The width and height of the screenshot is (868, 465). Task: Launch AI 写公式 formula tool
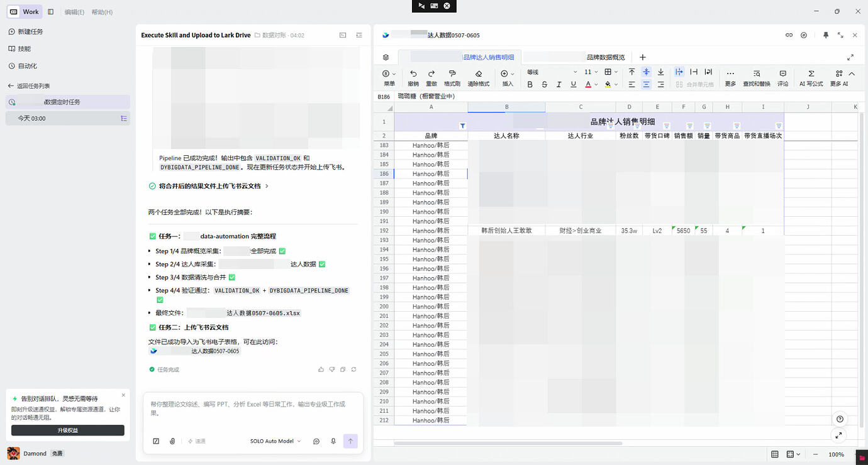(x=811, y=77)
